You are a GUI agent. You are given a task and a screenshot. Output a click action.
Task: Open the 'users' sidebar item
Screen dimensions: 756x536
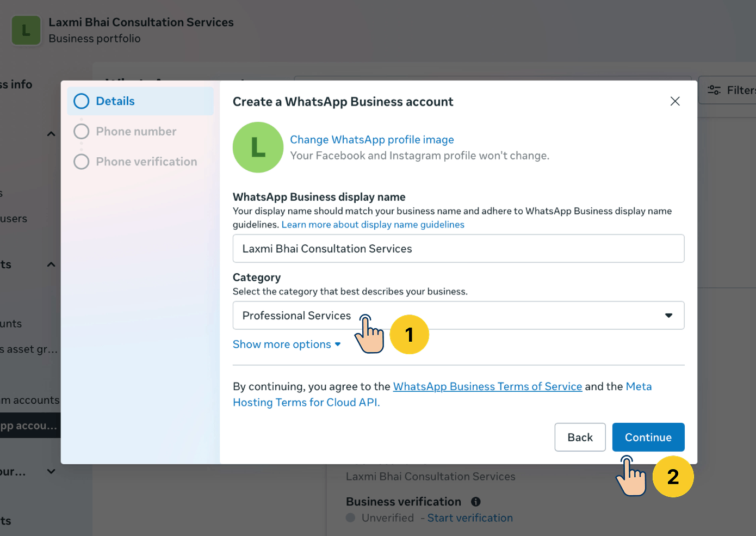[x=14, y=219]
